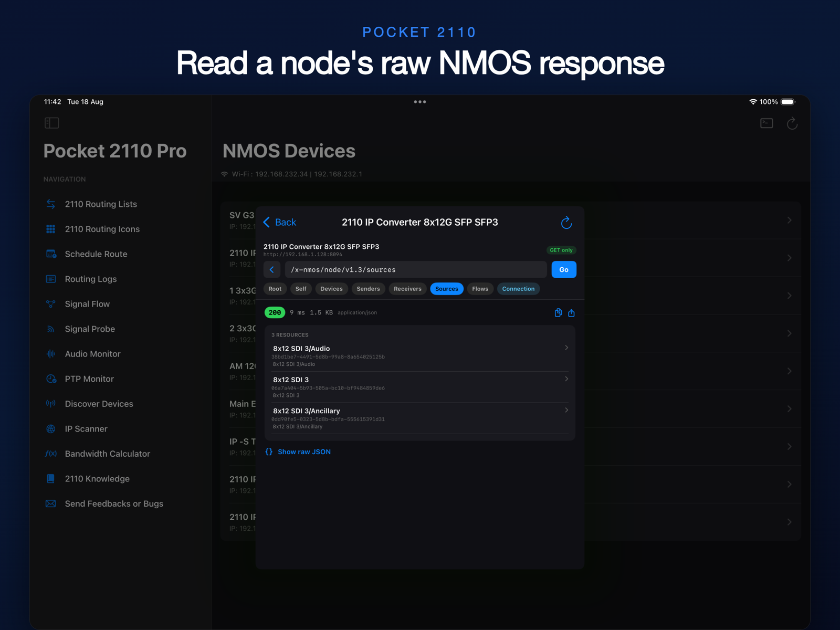Click the Wi-Fi status icon
This screenshot has width=840, height=630.
click(x=753, y=102)
